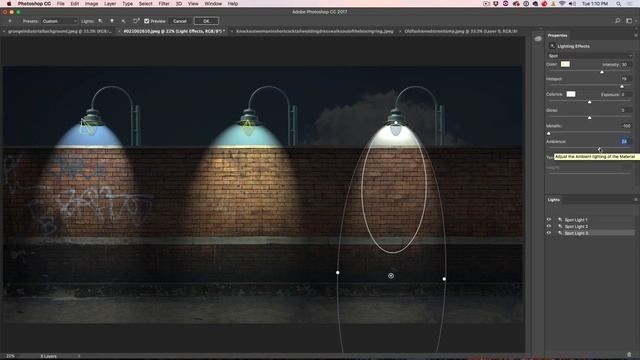Open the volume control in menu bar
Screen dimensions: 640x360
coord(572,4)
